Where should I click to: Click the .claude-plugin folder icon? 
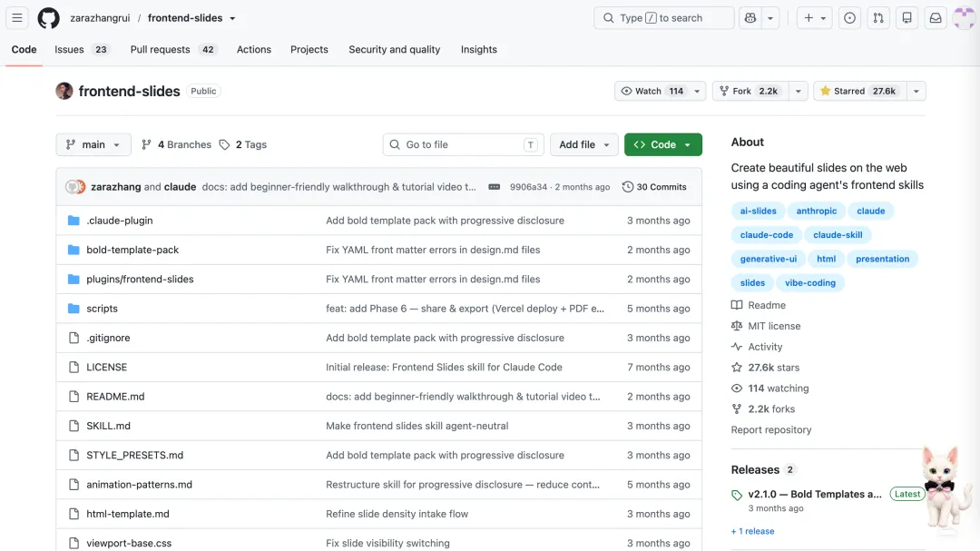click(x=73, y=221)
